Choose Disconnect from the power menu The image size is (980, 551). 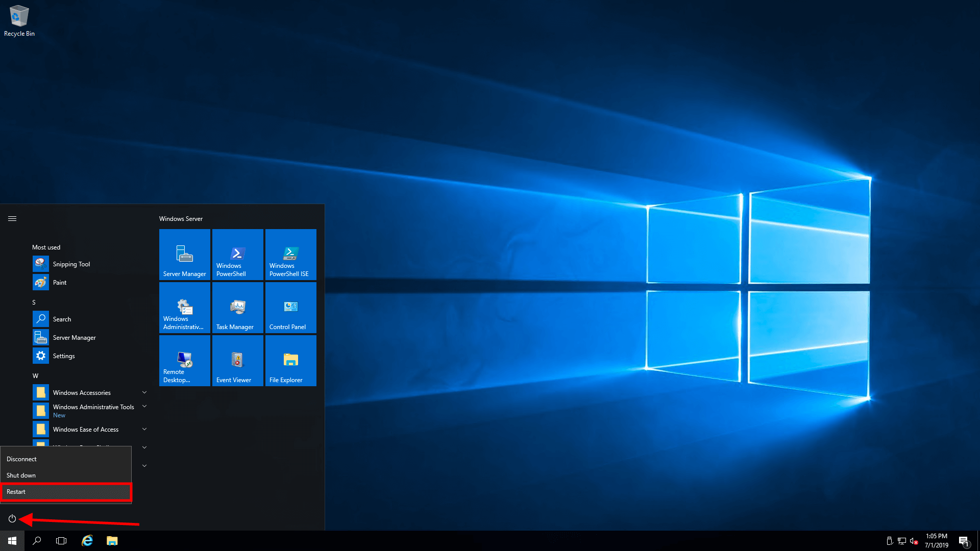pyautogui.click(x=66, y=459)
